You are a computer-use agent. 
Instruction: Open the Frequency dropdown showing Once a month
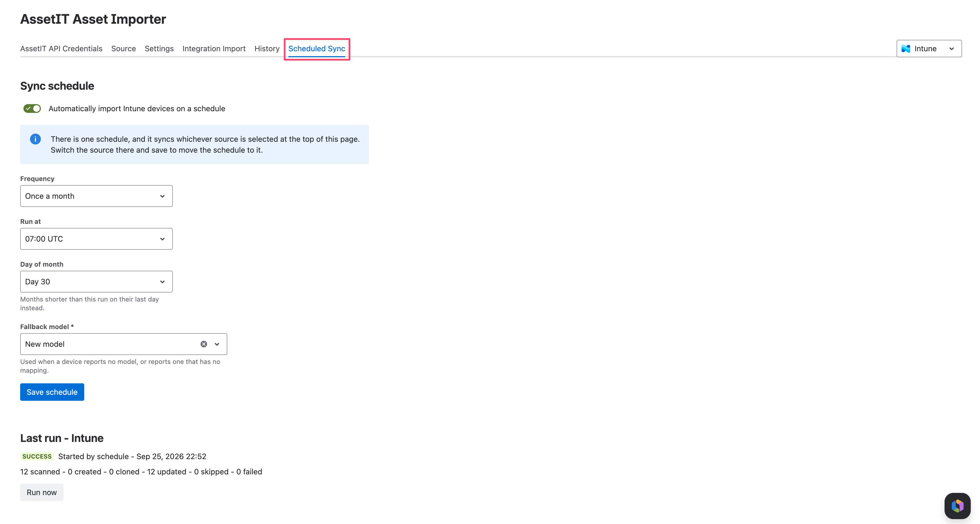pos(96,196)
